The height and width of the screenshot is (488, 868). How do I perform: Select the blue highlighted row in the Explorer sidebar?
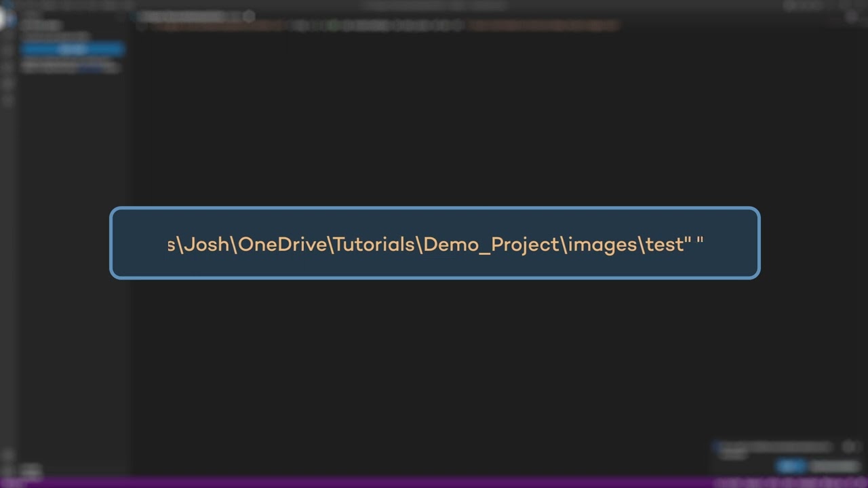pos(72,49)
